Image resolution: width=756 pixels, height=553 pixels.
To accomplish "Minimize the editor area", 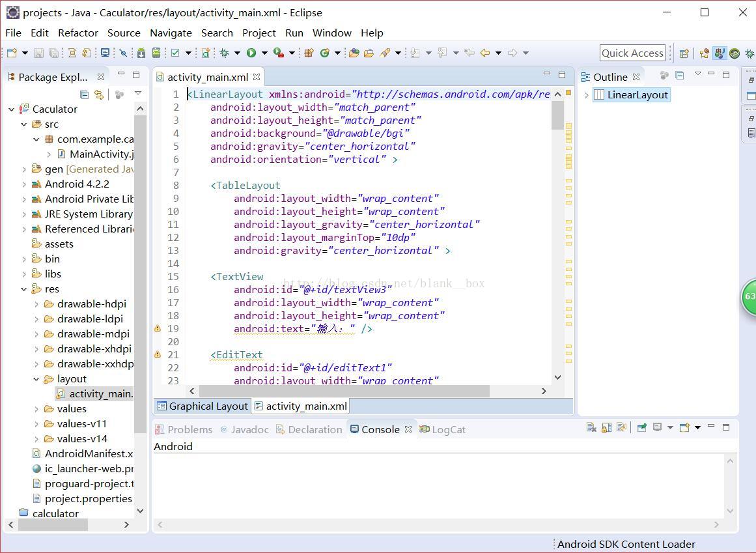I will (546, 74).
